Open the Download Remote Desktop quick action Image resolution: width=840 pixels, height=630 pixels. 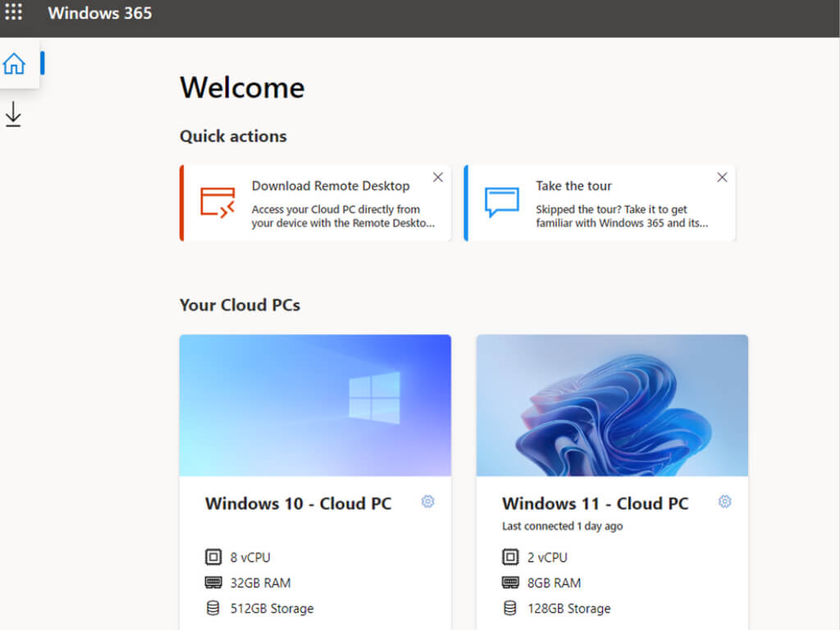[316, 203]
